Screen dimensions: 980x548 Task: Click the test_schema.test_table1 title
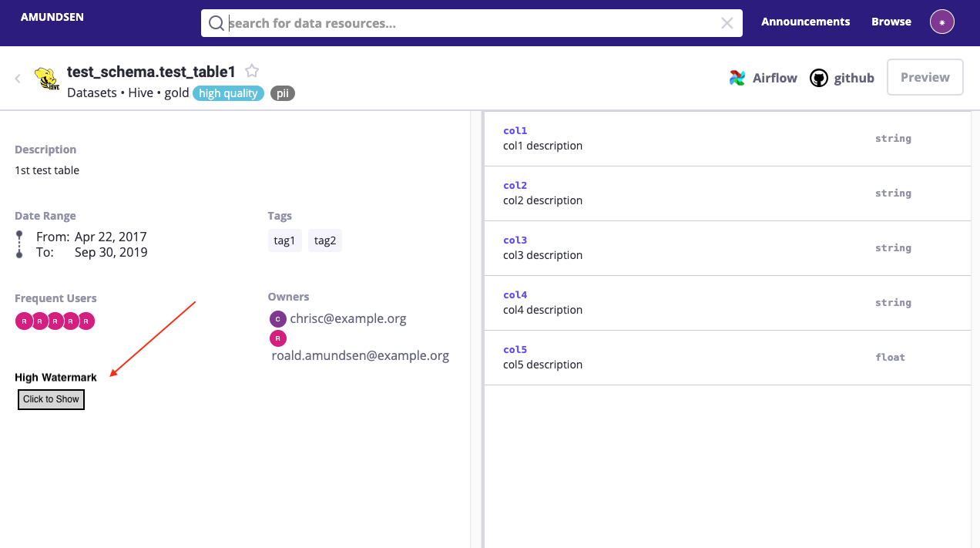[151, 72]
